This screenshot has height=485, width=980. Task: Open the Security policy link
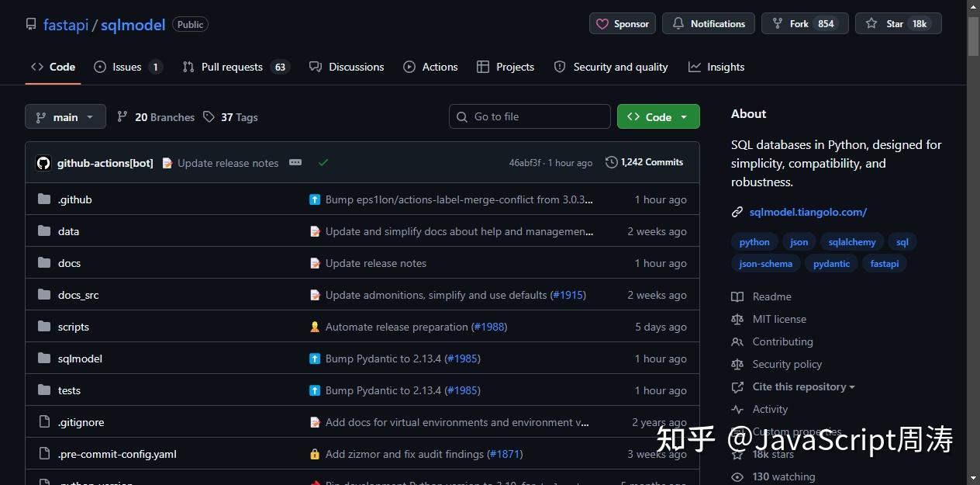coord(787,364)
